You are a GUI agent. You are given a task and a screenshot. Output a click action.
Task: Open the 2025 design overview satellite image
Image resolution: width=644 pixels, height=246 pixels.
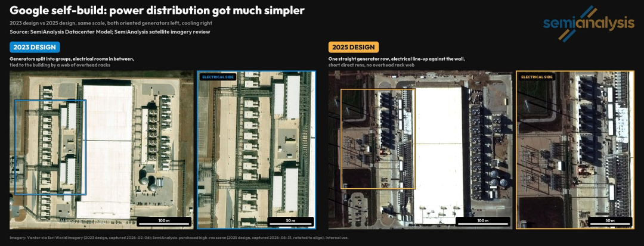[420, 150]
